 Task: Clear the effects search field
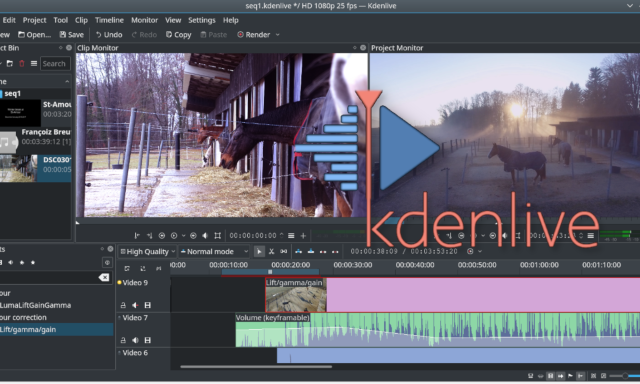pyautogui.click(x=104, y=277)
